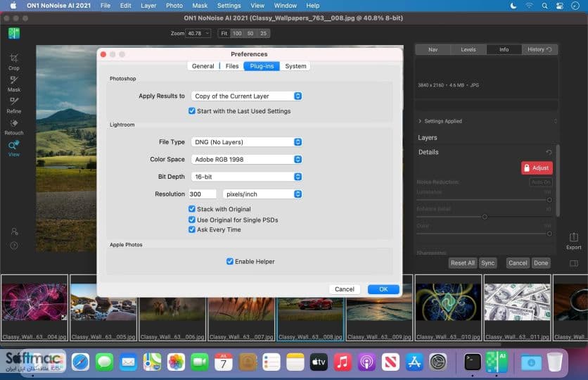Open the File Type dropdown
588x380 pixels.
point(247,142)
